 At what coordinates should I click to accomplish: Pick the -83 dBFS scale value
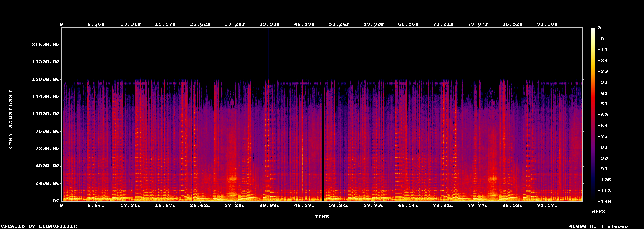point(602,147)
